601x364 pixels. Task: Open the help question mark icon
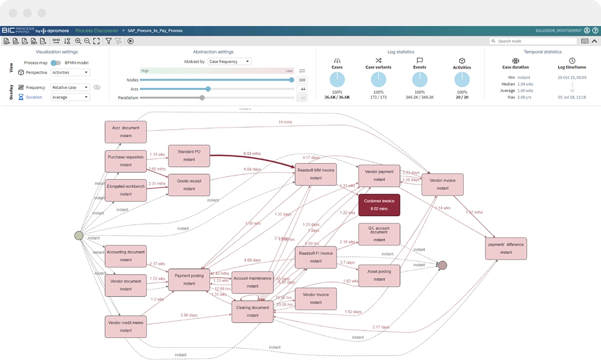pyautogui.click(x=595, y=31)
